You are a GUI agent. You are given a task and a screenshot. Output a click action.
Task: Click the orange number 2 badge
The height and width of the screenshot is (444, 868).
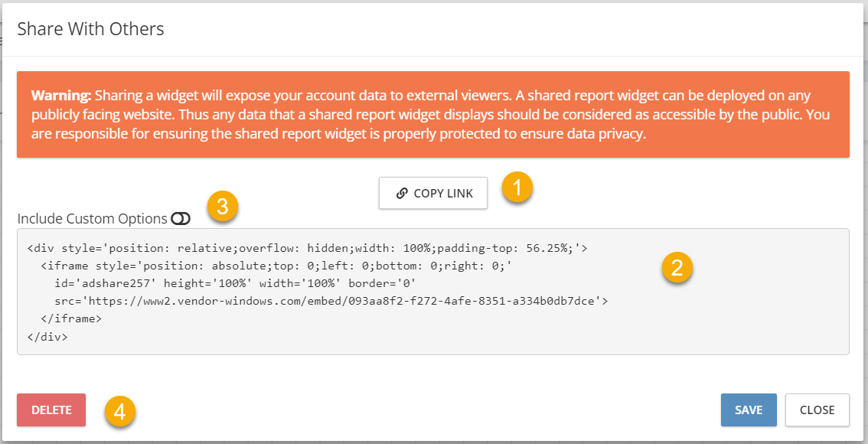coord(677,269)
